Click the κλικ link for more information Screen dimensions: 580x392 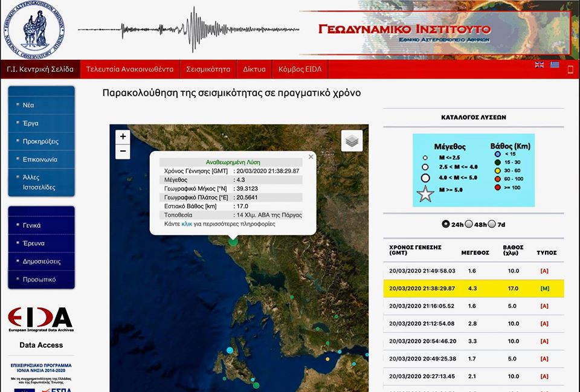click(x=187, y=223)
